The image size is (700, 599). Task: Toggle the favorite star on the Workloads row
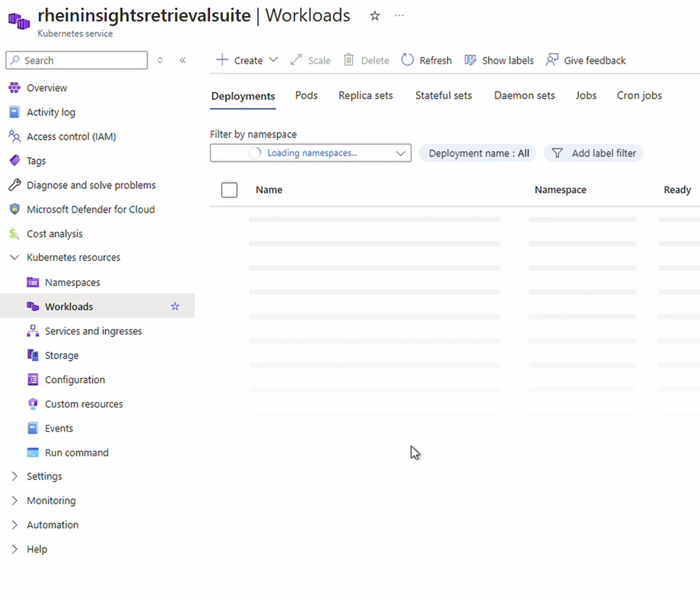pyautogui.click(x=175, y=306)
